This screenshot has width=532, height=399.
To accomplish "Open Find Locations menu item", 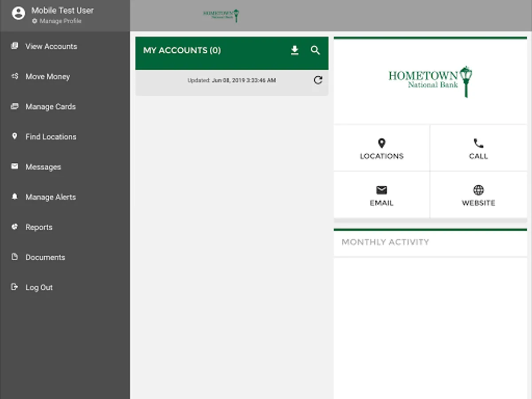I will click(51, 137).
